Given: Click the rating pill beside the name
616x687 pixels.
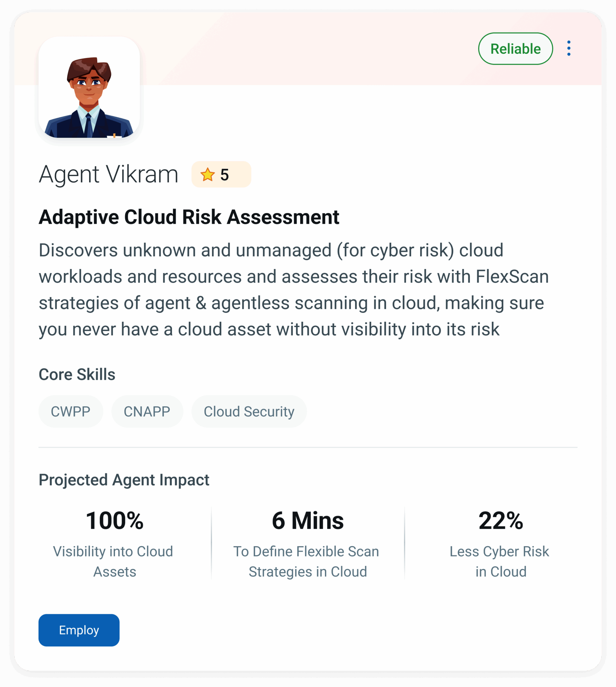Looking at the screenshot, I should pyautogui.click(x=220, y=175).
